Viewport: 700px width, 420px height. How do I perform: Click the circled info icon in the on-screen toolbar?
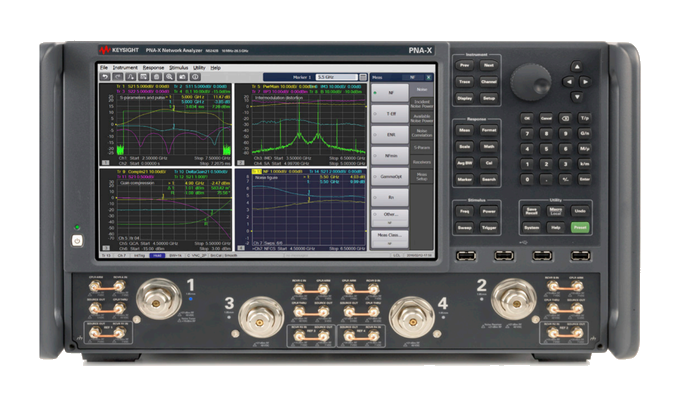pos(195,77)
